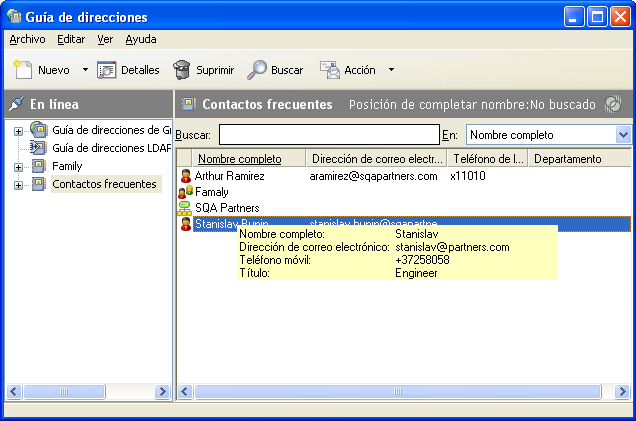This screenshot has height=421, width=636.
Task: Open the Ayuda menu
Action: (141, 39)
